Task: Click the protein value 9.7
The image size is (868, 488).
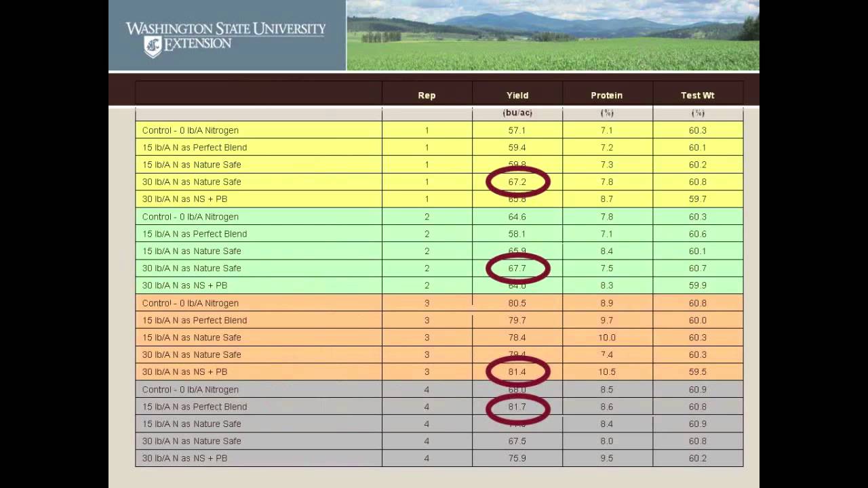Action: (x=607, y=321)
